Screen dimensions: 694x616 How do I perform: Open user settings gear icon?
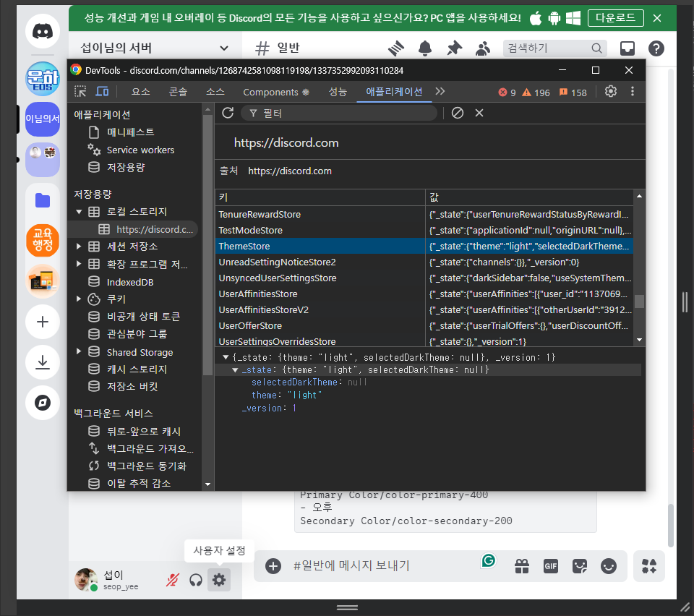(x=219, y=579)
